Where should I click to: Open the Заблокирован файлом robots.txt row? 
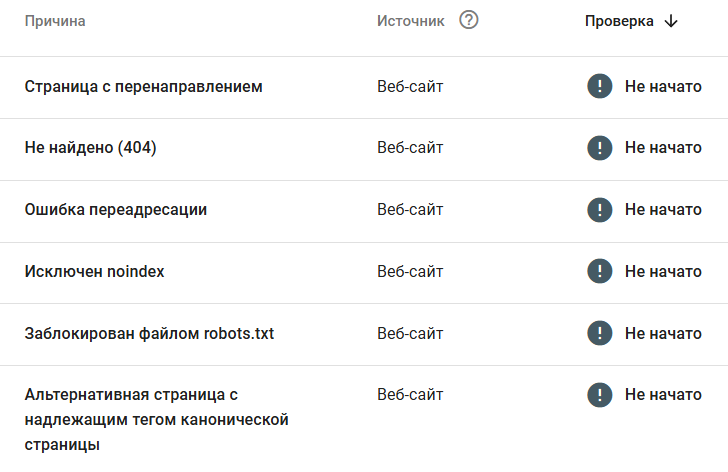[x=149, y=335]
